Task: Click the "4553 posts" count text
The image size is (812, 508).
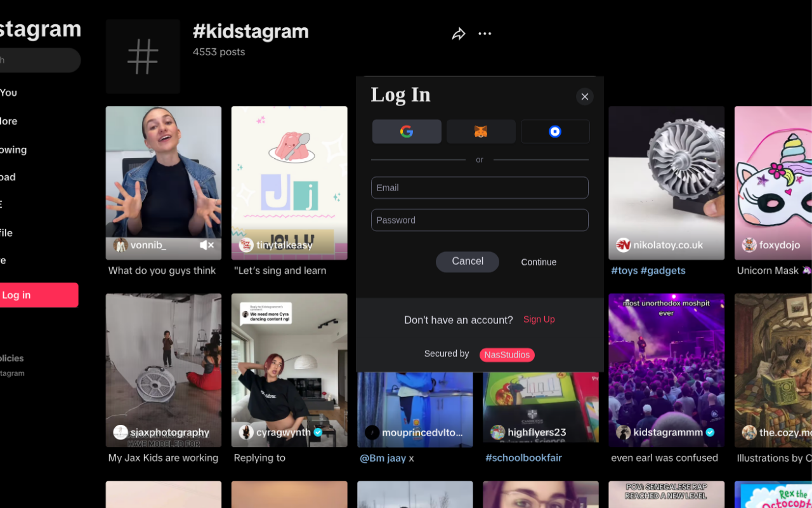Action: (x=219, y=52)
